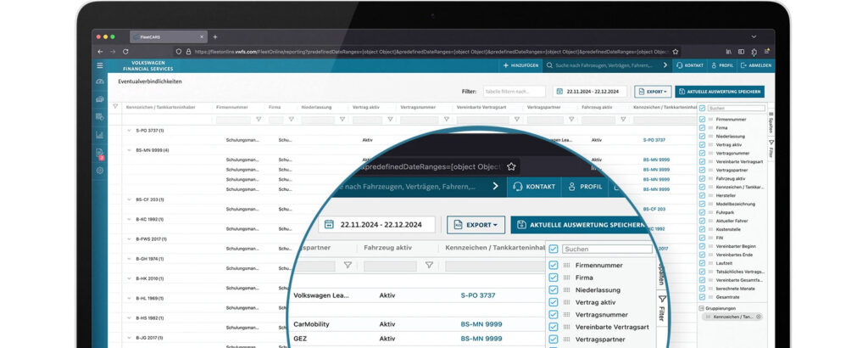The image size is (868, 348).
Task: Click the filter funnel in Vereinbarte Vertragsart column
Action: (x=517, y=119)
